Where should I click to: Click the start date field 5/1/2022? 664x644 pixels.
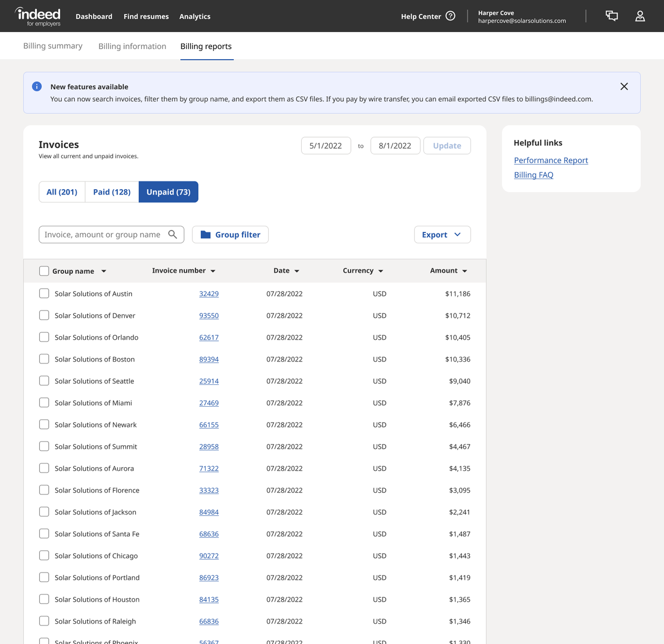coord(326,146)
